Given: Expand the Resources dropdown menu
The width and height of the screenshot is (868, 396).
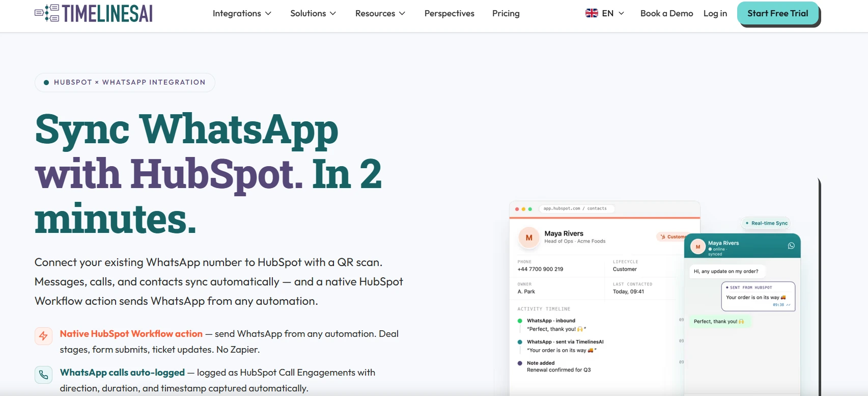Looking at the screenshot, I should [380, 13].
